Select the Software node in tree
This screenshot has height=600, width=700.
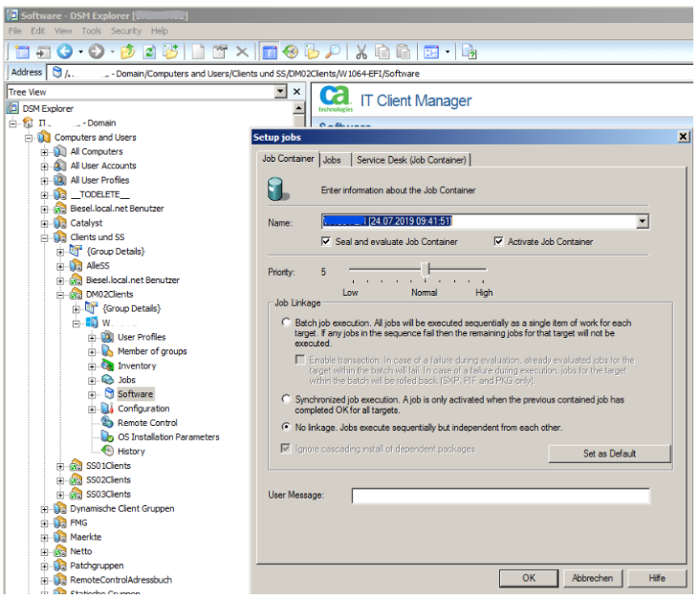[x=135, y=394]
